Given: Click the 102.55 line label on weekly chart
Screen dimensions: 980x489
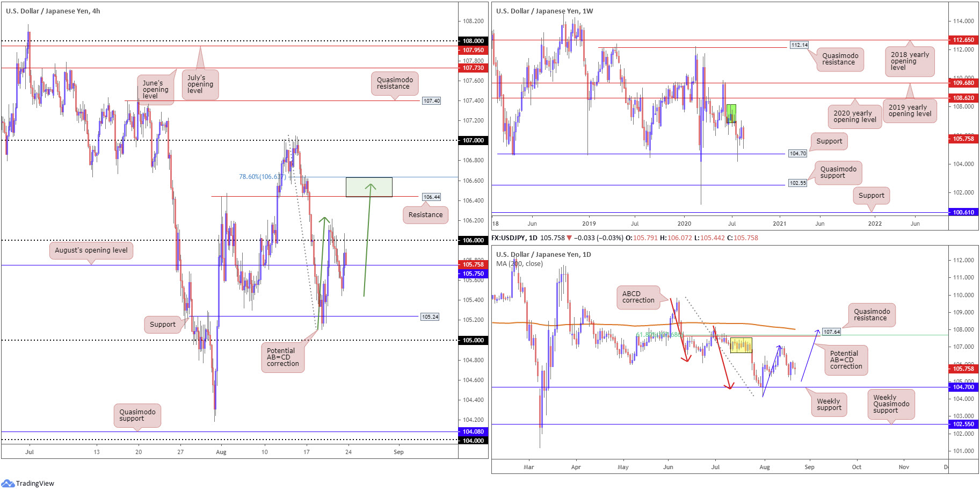Looking at the screenshot, I should click(x=797, y=183).
